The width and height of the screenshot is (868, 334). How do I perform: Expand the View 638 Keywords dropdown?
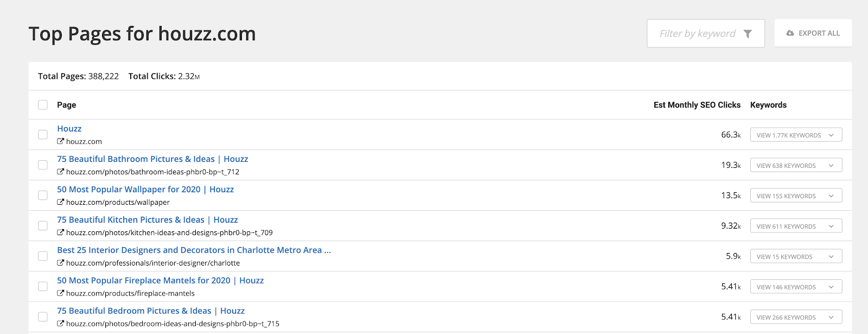click(x=796, y=166)
